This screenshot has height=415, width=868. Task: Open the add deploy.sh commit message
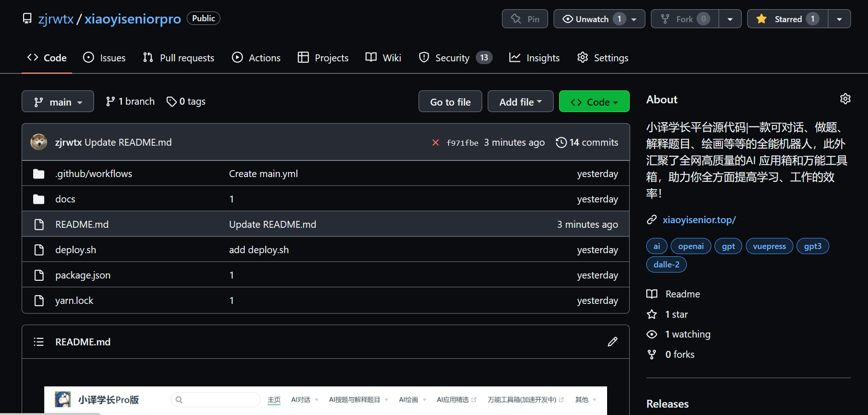[x=259, y=250]
